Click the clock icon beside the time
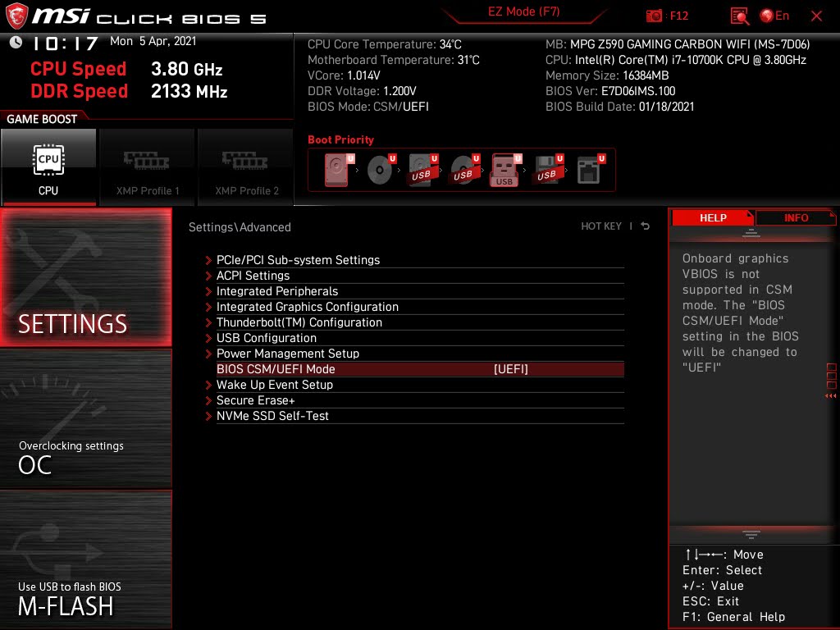The width and height of the screenshot is (840, 630). click(16, 43)
